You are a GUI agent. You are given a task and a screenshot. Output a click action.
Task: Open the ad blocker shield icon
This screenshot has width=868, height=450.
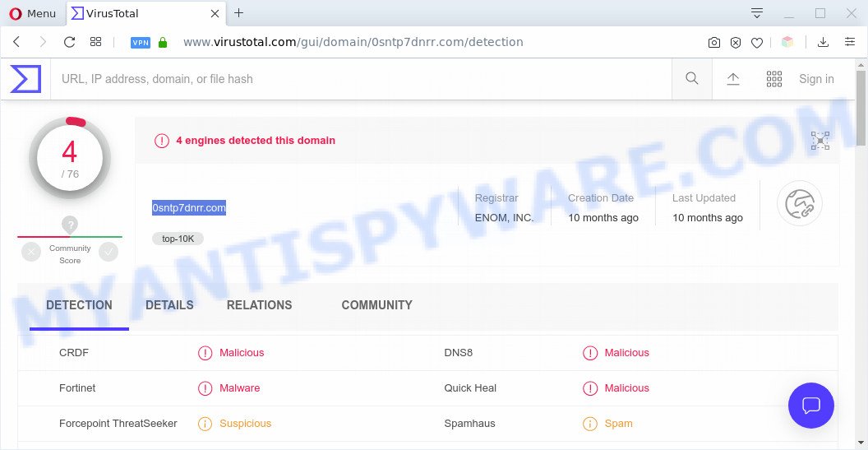tap(736, 43)
